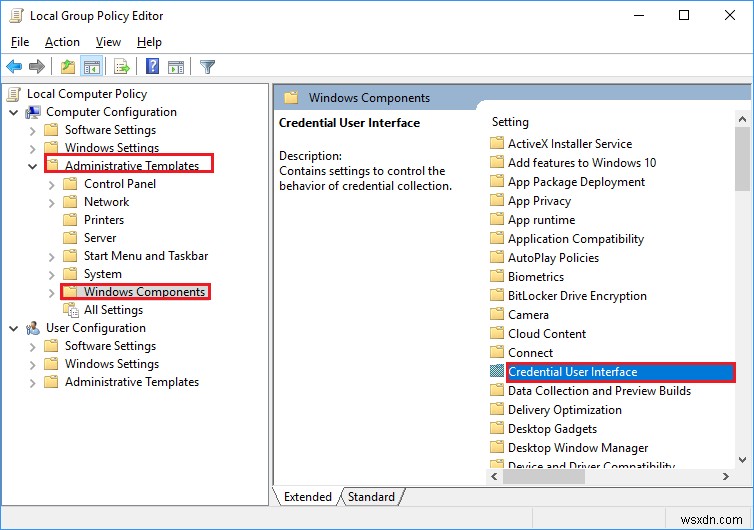Expand Software Settings under Computer Configuration
754x530 pixels.
tap(32, 131)
